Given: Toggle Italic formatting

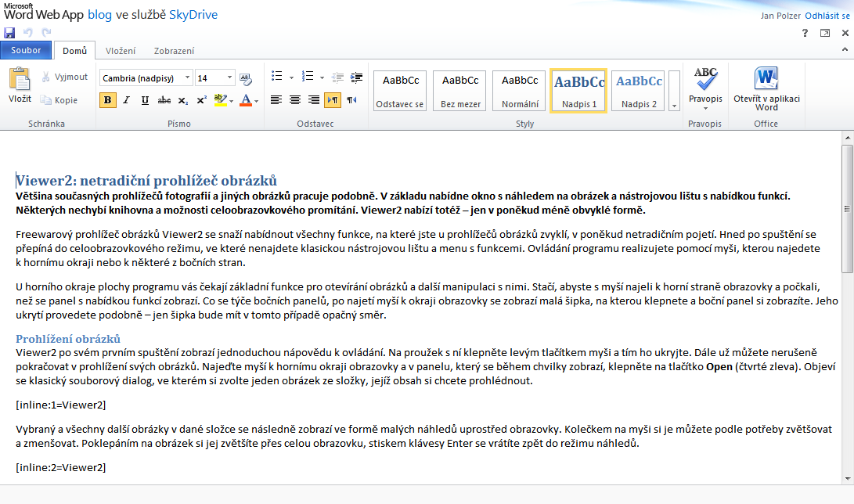Looking at the screenshot, I should [126, 100].
